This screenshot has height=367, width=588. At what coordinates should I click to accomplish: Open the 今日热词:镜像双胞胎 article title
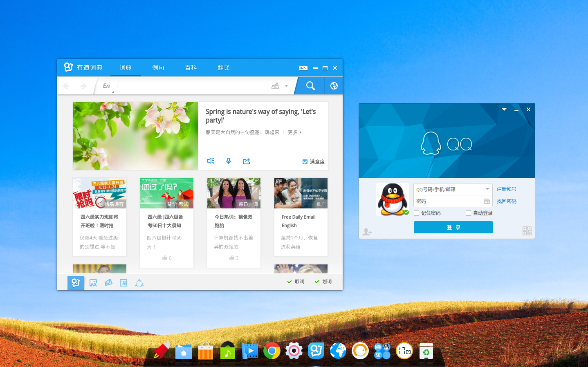pyautogui.click(x=233, y=221)
